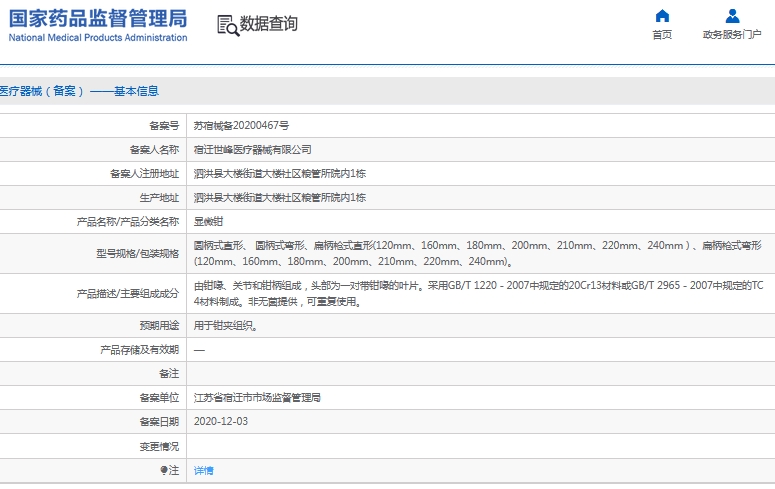
Task: Click the 国家药品监督管理局 logo
Action: coord(98,19)
